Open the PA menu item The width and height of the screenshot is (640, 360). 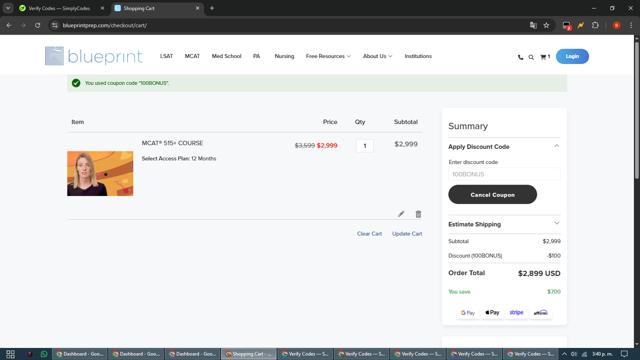tap(256, 56)
